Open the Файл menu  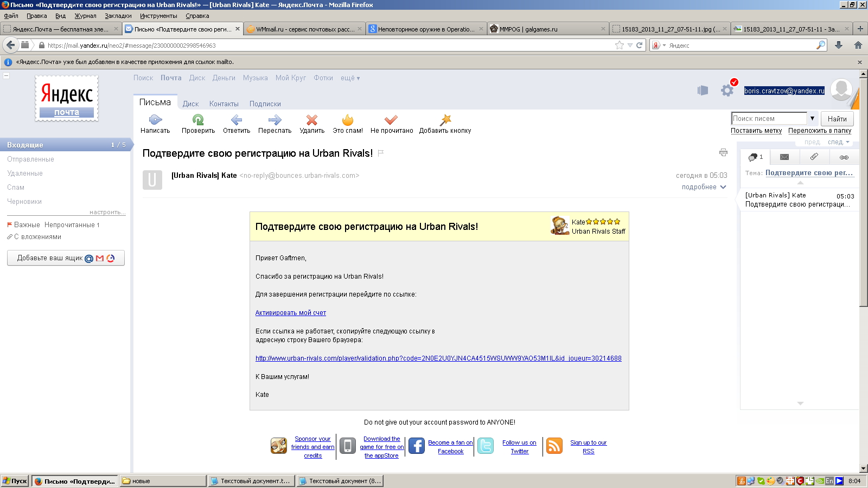click(11, 16)
